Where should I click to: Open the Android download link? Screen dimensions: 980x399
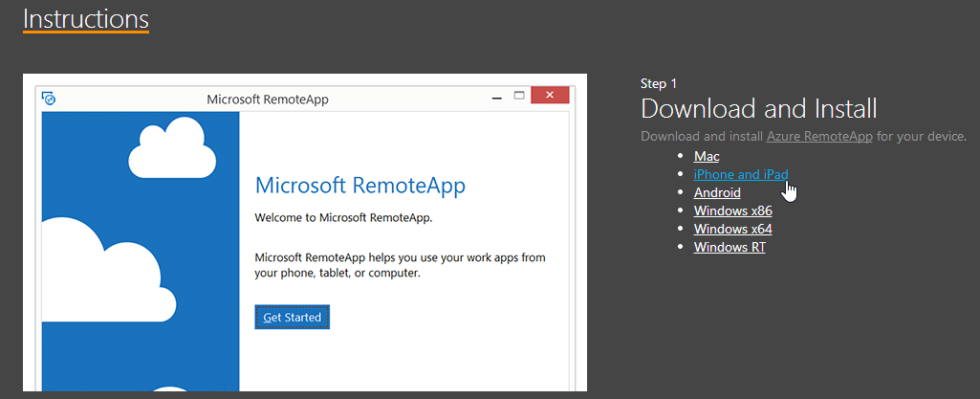[717, 192]
